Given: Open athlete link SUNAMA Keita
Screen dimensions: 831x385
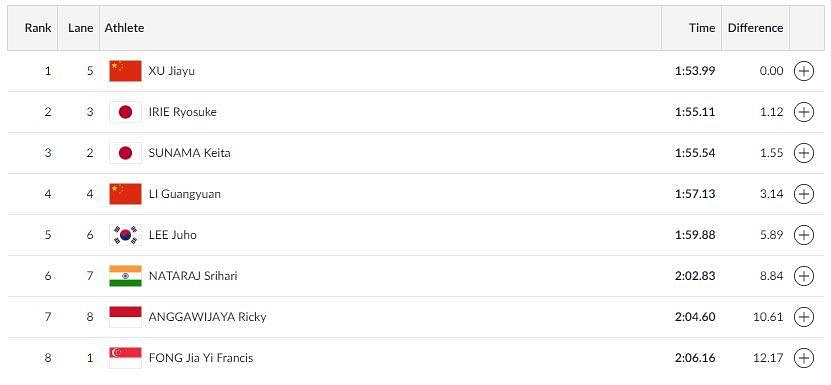Looking at the screenshot, I should click(x=190, y=153).
